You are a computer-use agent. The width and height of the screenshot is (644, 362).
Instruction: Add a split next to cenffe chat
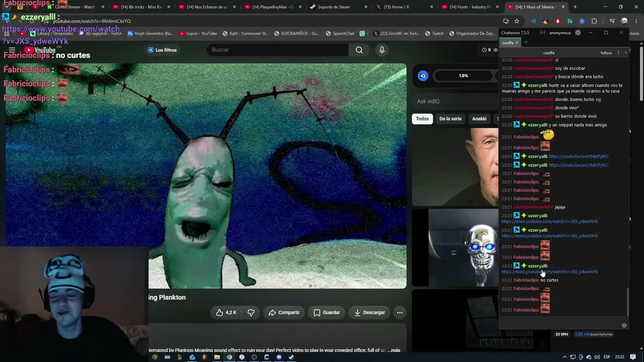626,53
